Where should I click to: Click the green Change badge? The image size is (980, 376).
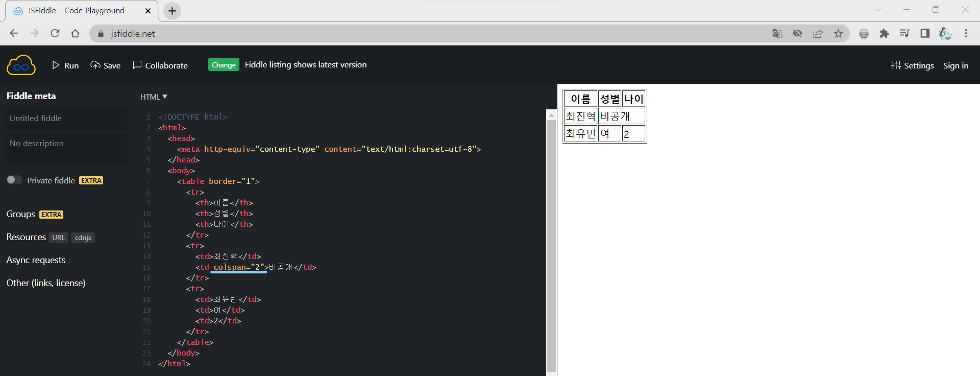pyautogui.click(x=224, y=65)
